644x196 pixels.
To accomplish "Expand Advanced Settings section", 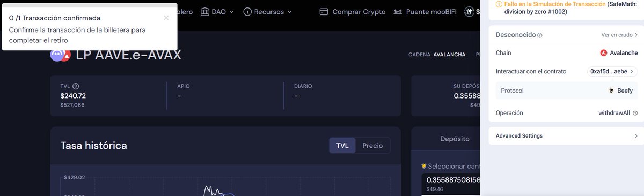I will [566, 136].
